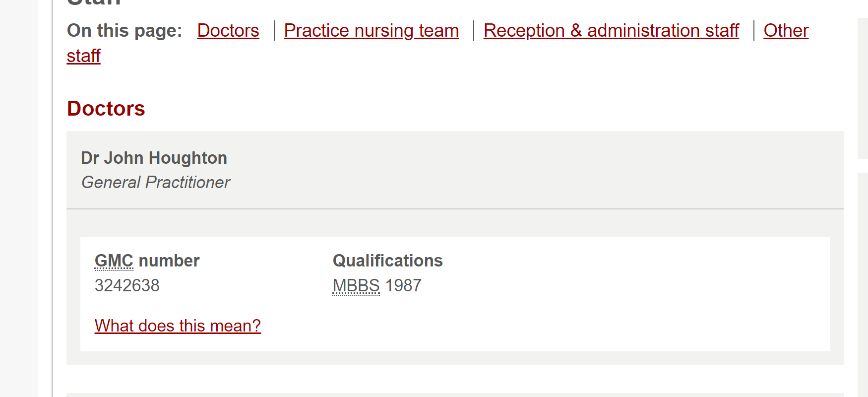
Task: Click the dotted-underlined GMC abbreviation
Action: (x=114, y=261)
